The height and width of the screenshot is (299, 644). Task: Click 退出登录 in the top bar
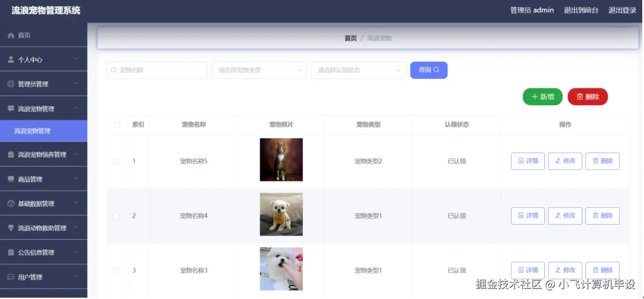pyautogui.click(x=622, y=10)
